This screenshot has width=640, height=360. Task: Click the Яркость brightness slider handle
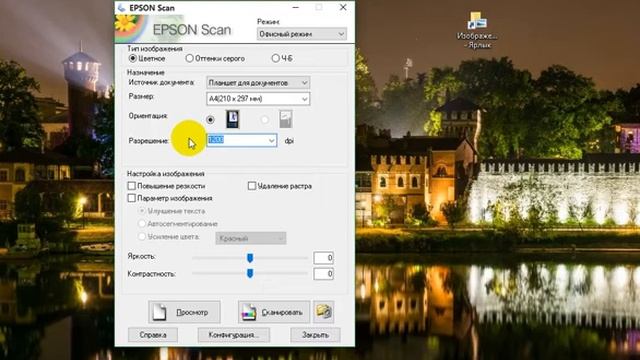[x=250, y=258]
